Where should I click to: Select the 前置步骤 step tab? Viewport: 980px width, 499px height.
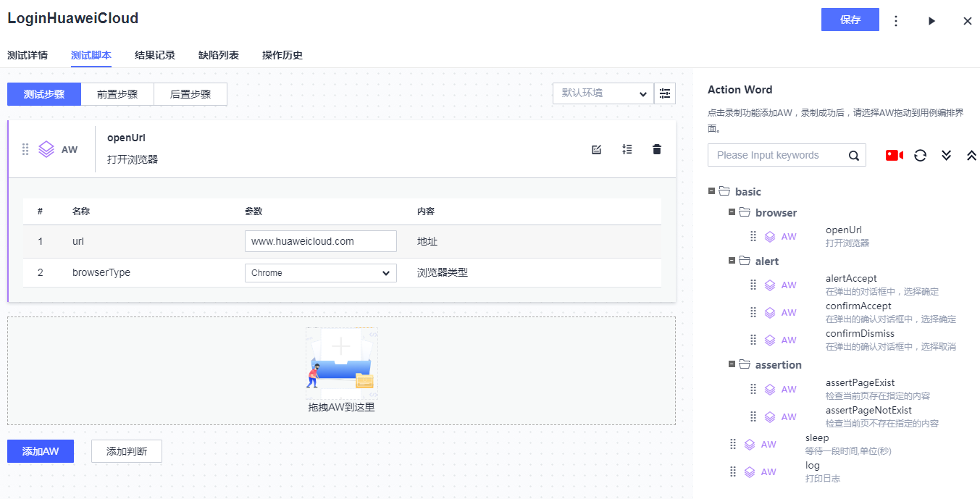click(117, 94)
